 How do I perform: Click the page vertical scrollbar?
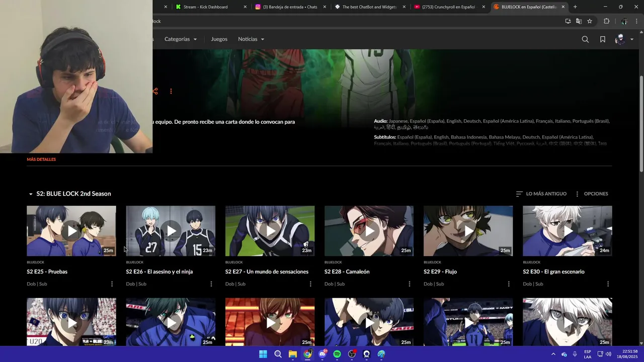(641, 123)
